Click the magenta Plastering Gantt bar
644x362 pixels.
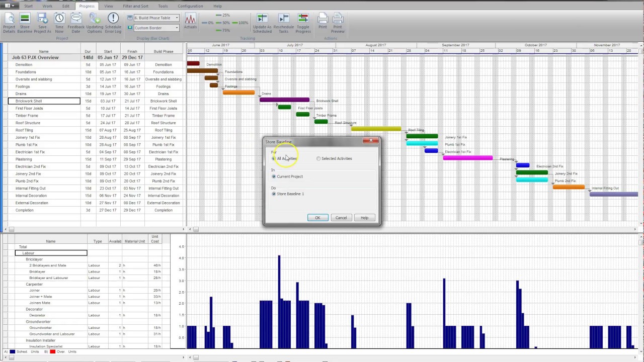click(467, 158)
